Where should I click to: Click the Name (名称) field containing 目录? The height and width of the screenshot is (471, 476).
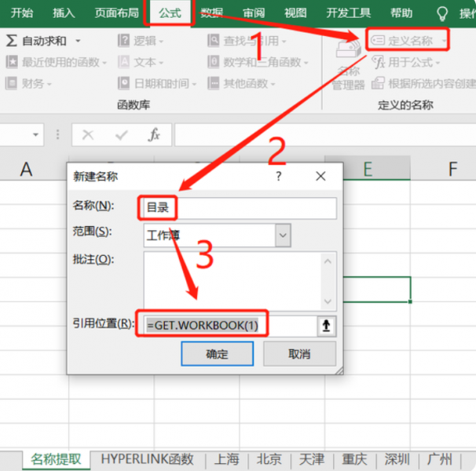click(x=240, y=208)
